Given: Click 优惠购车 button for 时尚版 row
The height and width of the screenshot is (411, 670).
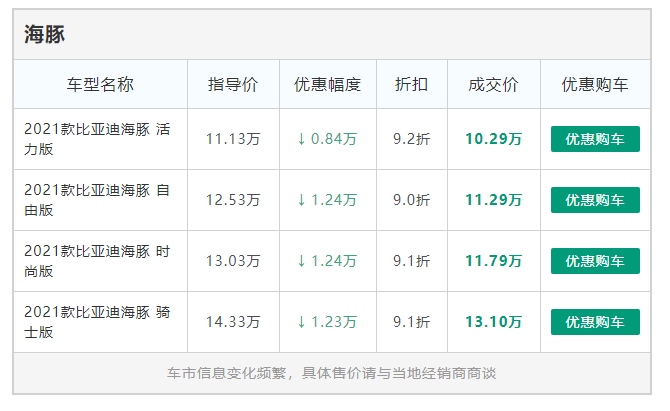Looking at the screenshot, I should pyautogui.click(x=595, y=261).
